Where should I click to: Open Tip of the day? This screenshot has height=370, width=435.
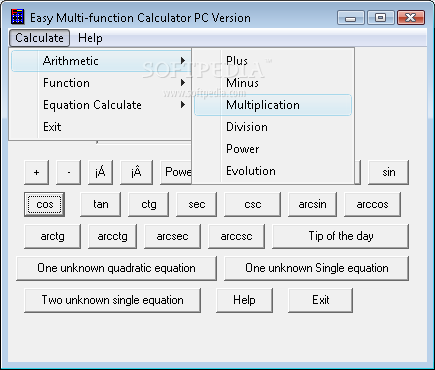click(341, 236)
